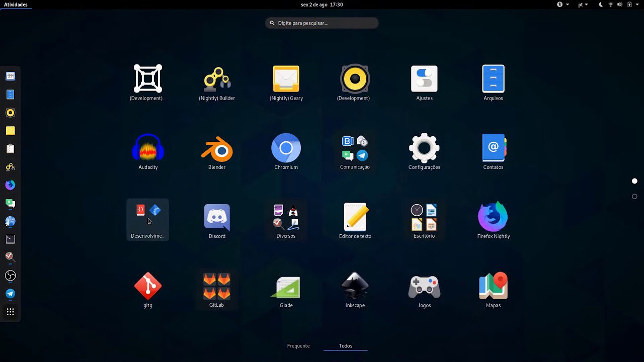This screenshot has width=644, height=362.
Task: Expand the Diversos app folder
Action: 286,220
